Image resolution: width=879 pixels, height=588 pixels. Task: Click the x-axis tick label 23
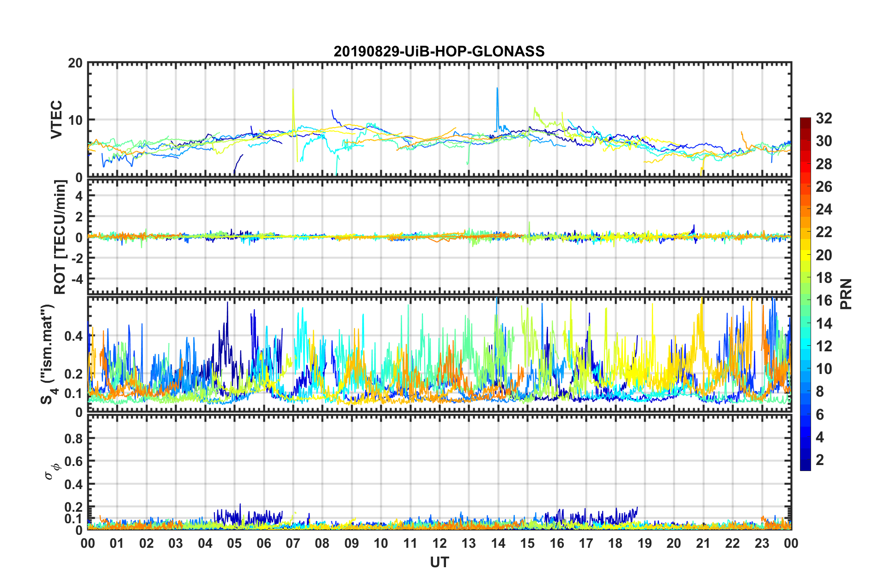tap(762, 543)
